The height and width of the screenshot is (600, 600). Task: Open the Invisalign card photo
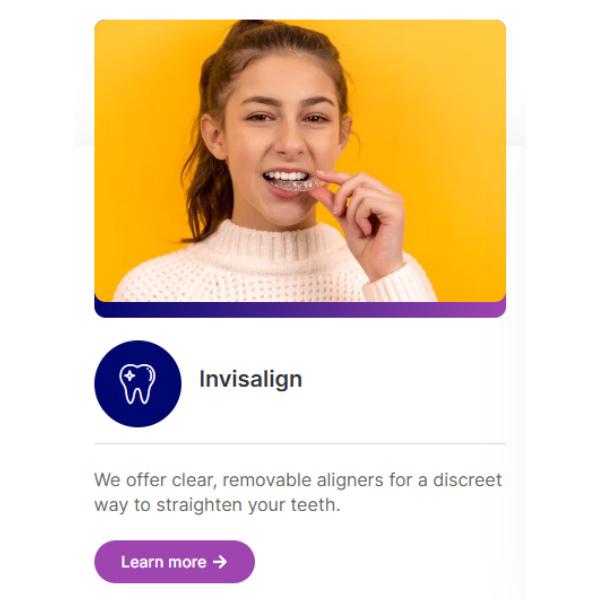coord(300,161)
